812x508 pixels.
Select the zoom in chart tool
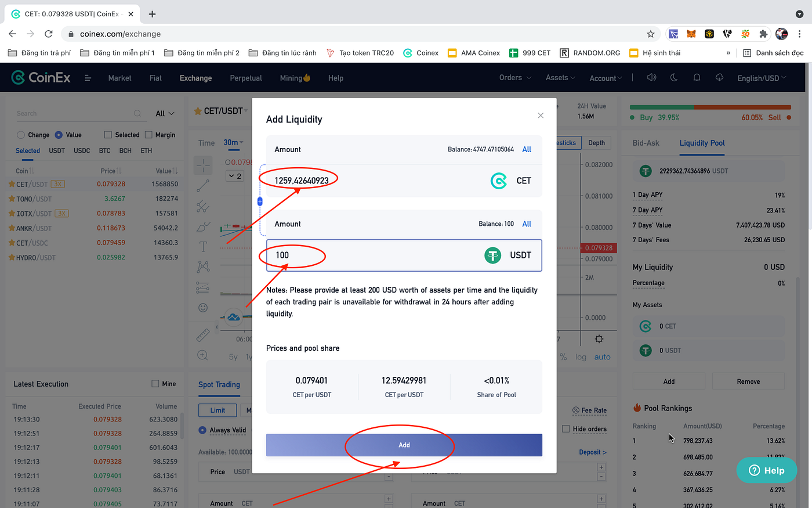click(x=202, y=355)
